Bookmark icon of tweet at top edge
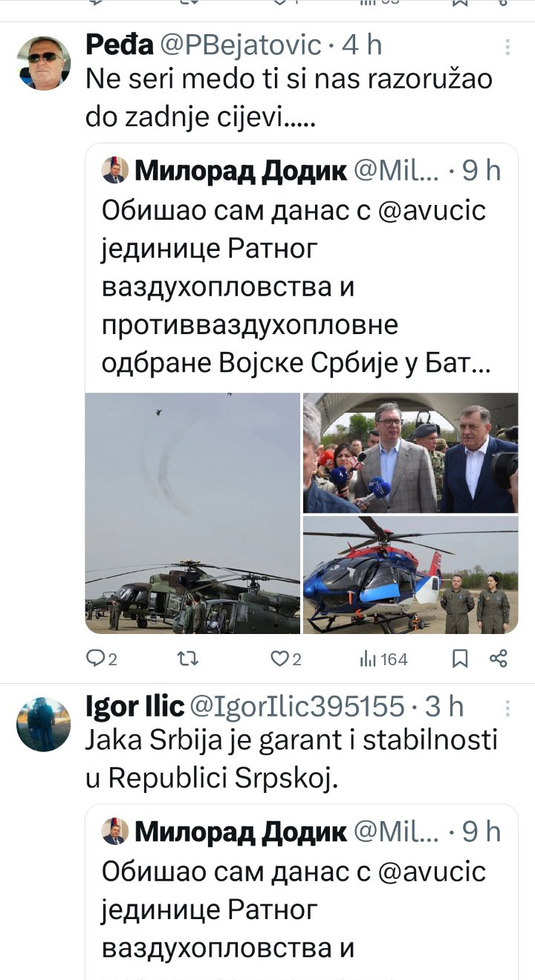Screen dimensions: 535x980 click(x=461, y=2)
